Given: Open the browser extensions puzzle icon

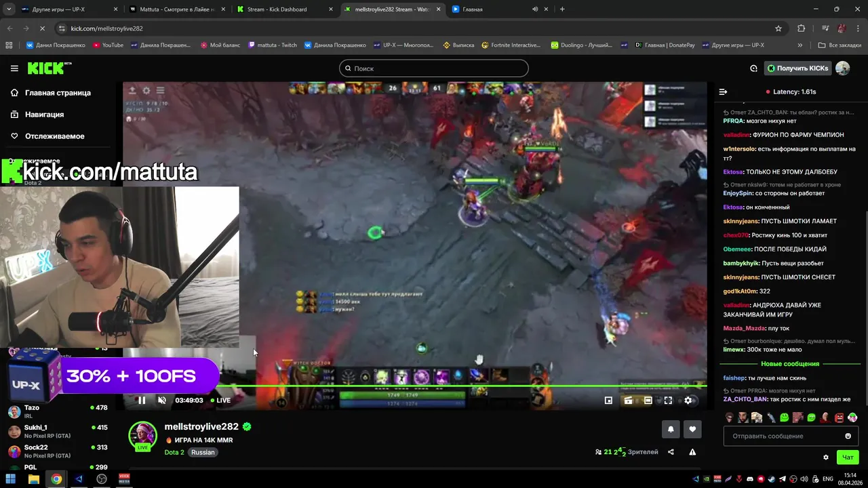Looking at the screenshot, I should pyautogui.click(x=802, y=28).
